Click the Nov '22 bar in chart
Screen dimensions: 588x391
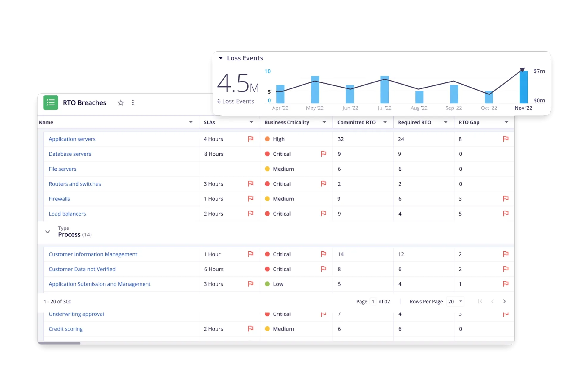click(523, 87)
